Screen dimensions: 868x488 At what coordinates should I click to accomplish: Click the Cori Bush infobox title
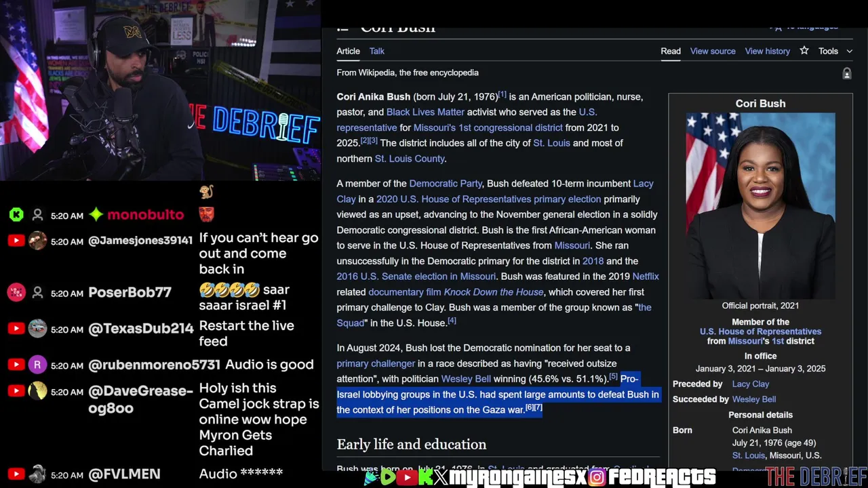(x=760, y=104)
